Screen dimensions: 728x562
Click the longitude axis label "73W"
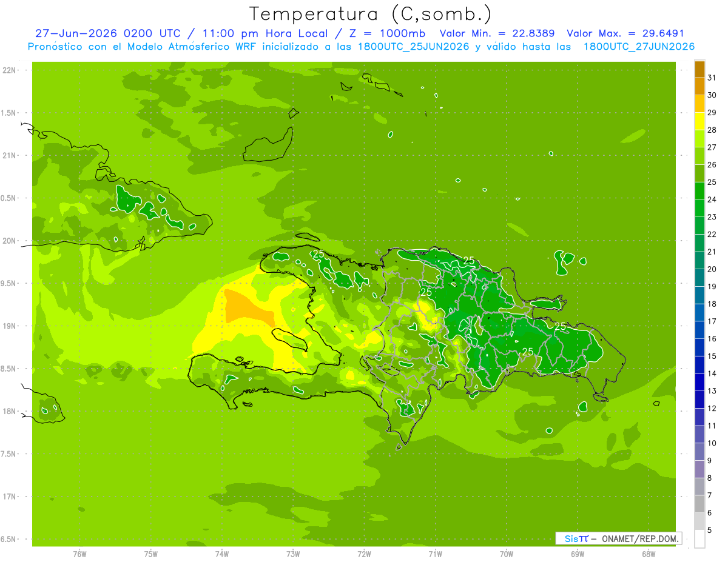293,554
